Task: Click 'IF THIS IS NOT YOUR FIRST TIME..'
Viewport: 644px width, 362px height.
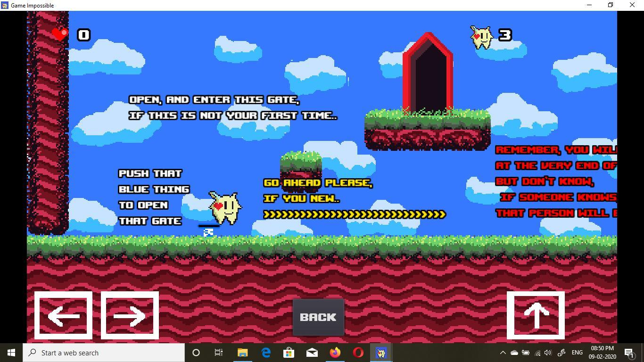Action: [x=233, y=115]
